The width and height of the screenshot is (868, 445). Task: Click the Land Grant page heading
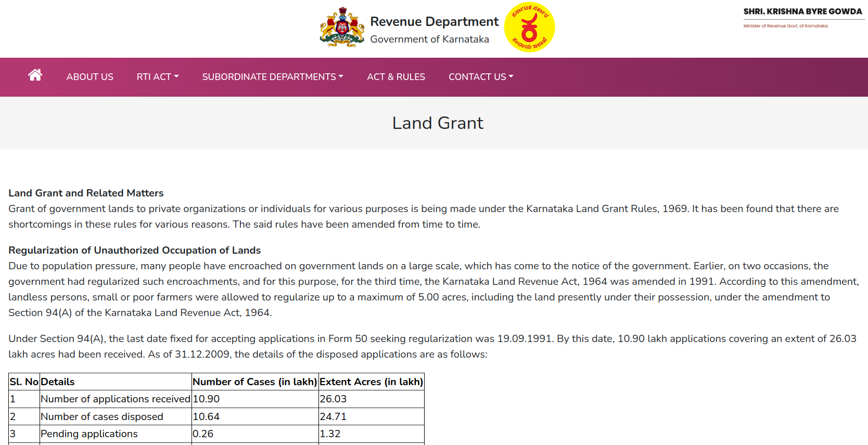click(x=437, y=123)
